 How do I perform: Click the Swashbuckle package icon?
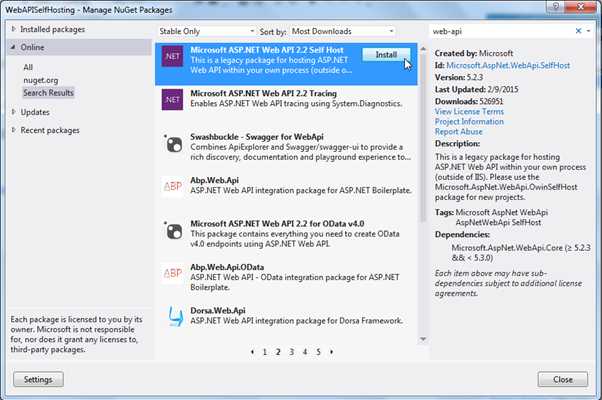coord(174,144)
